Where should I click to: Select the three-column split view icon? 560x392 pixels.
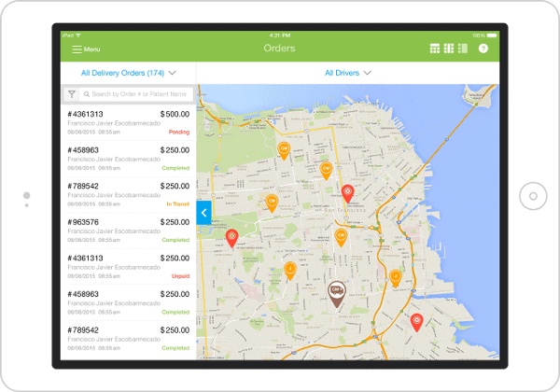point(449,49)
